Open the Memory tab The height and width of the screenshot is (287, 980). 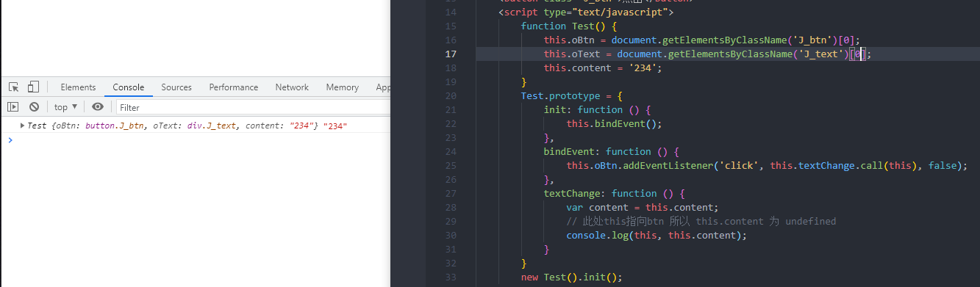(342, 87)
